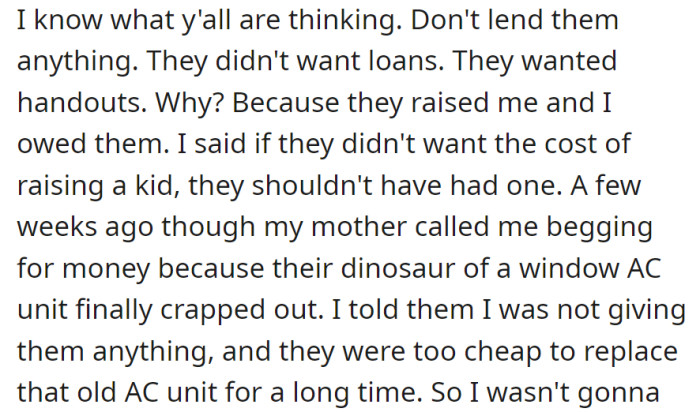Viewport: 700px width, 412px height.
Task: Click the word "weeks"
Action: tap(56, 228)
